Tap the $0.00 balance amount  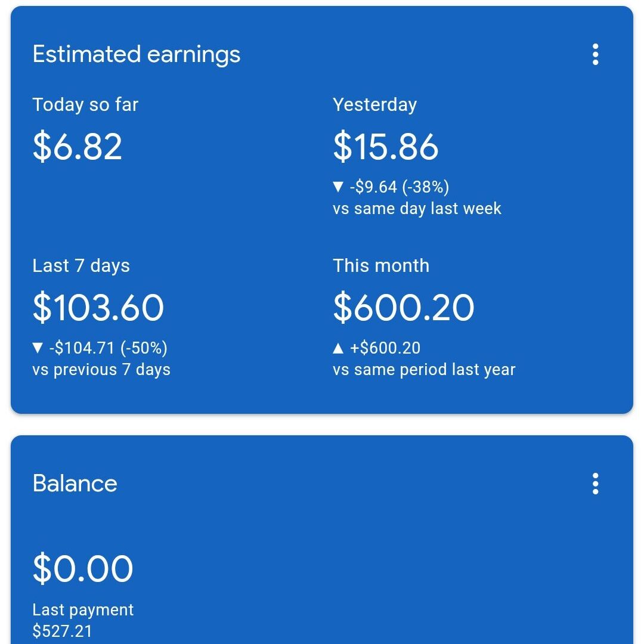pyautogui.click(x=83, y=568)
